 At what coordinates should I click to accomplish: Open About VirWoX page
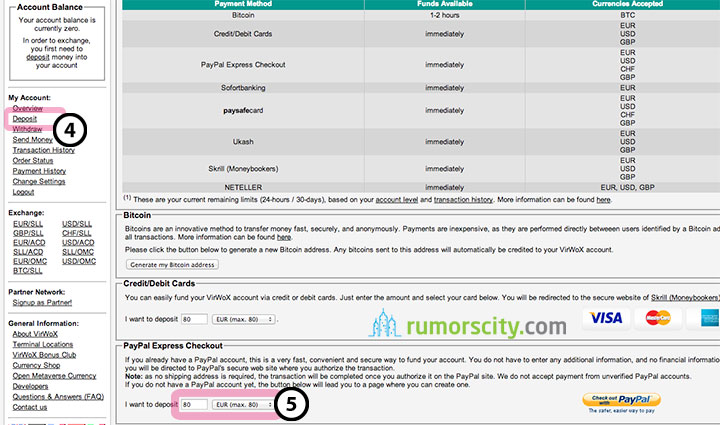coord(35,334)
